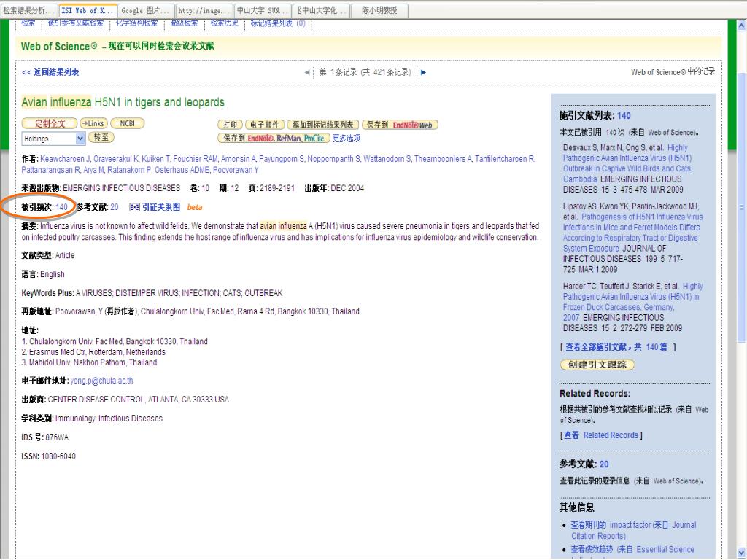The image size is (747, 560).
Task: Save record to EndNote Web
Action: pyautogui.click(x=400, y=125)
